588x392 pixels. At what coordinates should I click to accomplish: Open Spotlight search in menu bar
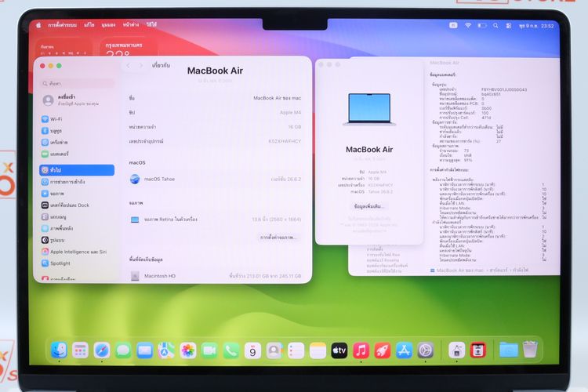tap(495, 26)
